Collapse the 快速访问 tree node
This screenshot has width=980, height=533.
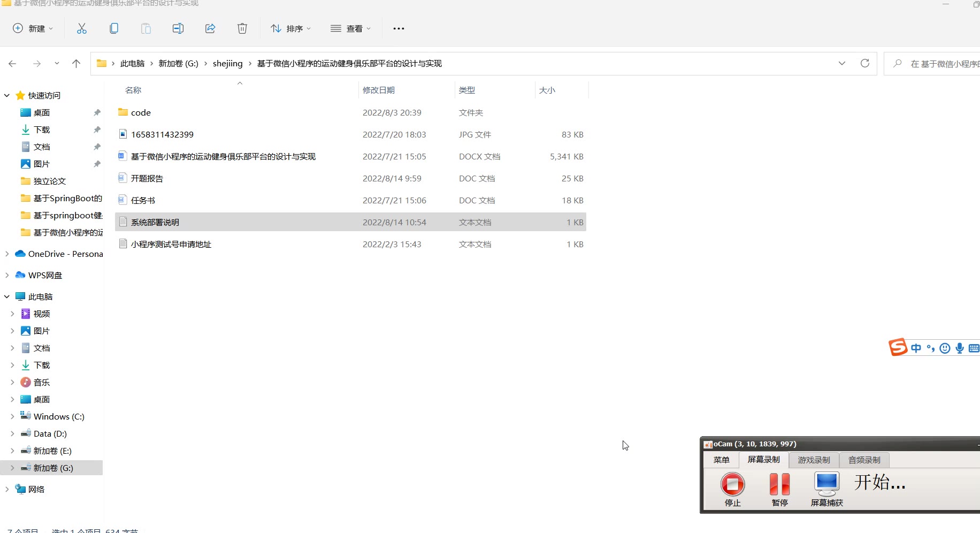coord(7,95)
